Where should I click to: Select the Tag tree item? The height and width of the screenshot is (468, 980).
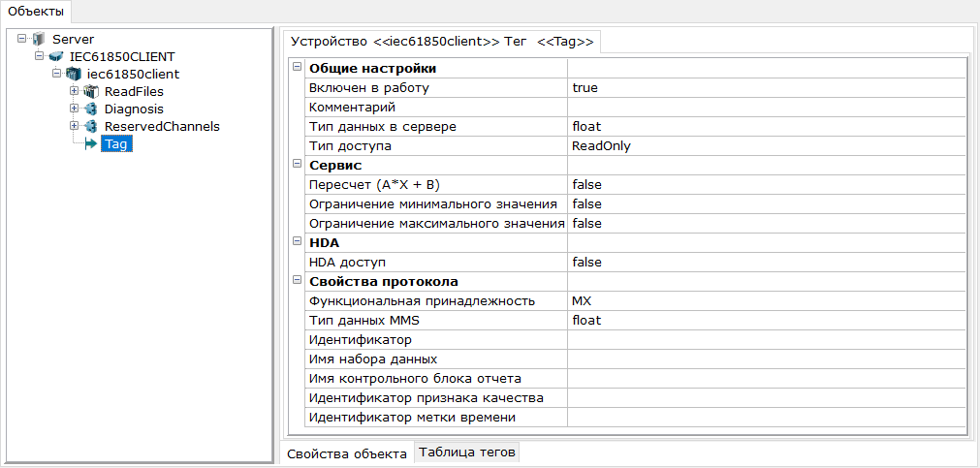117,144
